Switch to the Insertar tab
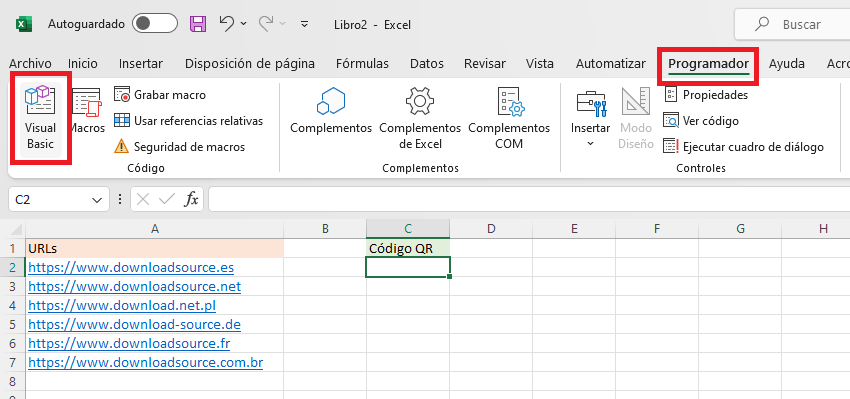The width and height of the screenshot is (850, 399). click(x=141, y=63)
